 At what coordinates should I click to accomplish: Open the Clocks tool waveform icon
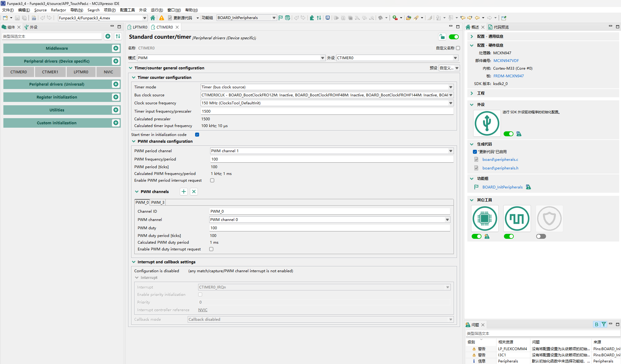click(x=517, y=219)
